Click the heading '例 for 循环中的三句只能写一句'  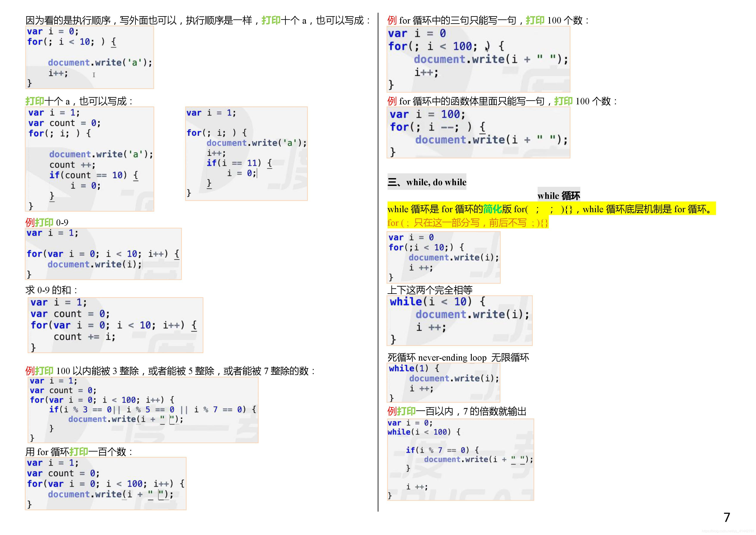tap(488, 20)
